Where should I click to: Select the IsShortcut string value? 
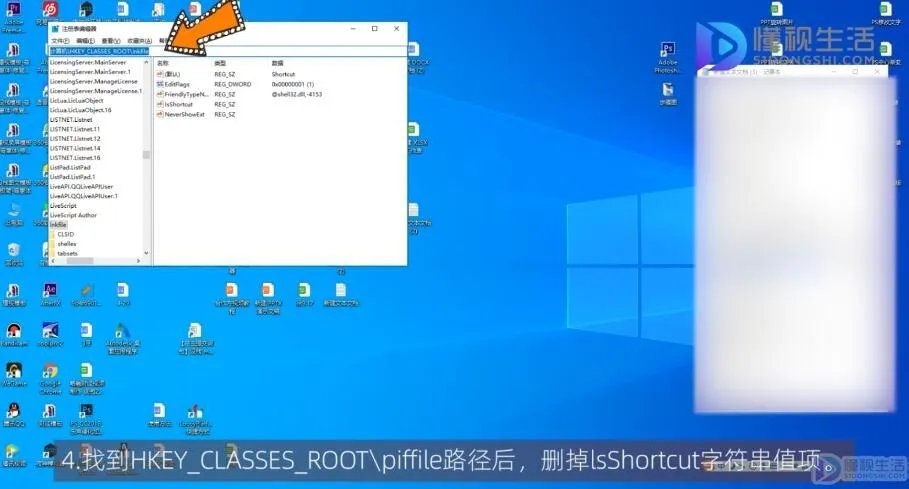(x=174, y=104)
